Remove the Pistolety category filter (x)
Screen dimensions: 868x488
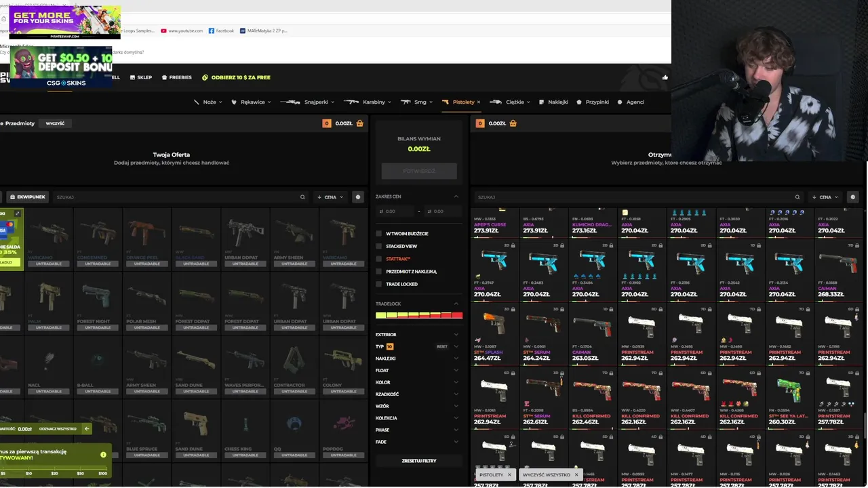pyautogui.click(x=479, y=102)
